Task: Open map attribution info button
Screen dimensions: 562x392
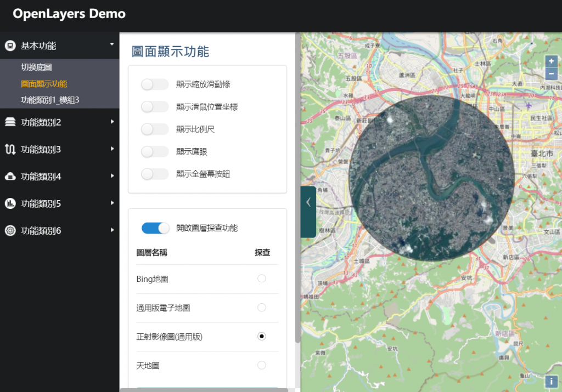Action: (x=551, y=382)
